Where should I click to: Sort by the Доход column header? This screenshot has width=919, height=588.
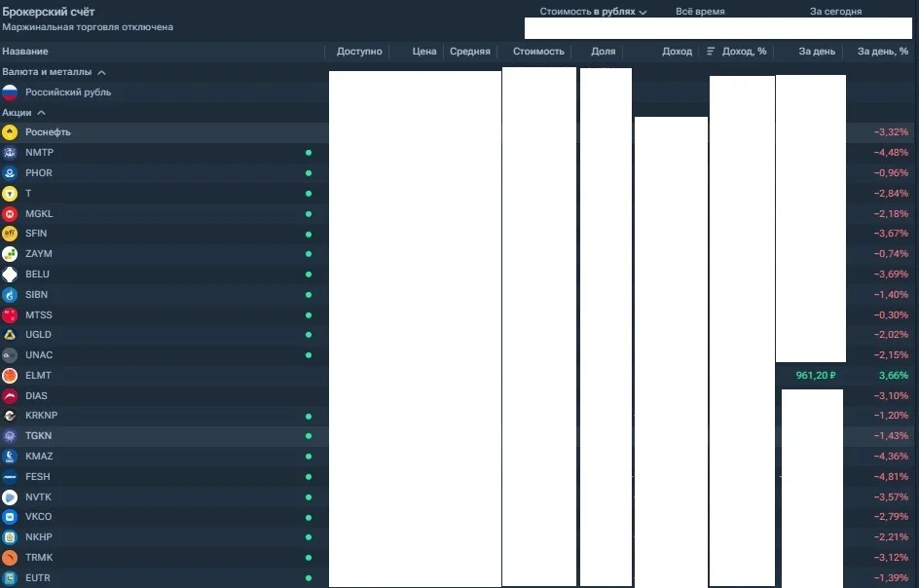677,52
